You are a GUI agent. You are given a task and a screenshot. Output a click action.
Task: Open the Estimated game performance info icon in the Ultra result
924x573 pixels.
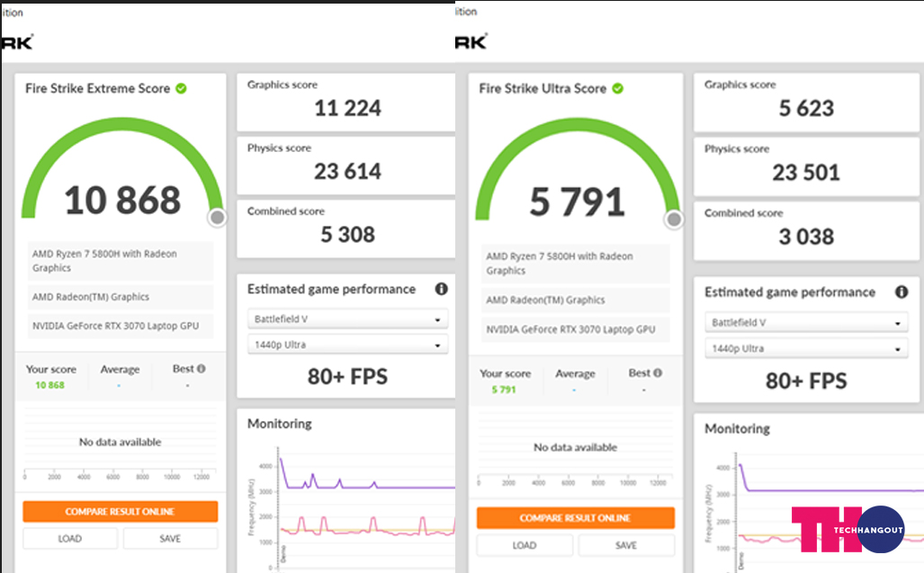[x=901, y=291]
